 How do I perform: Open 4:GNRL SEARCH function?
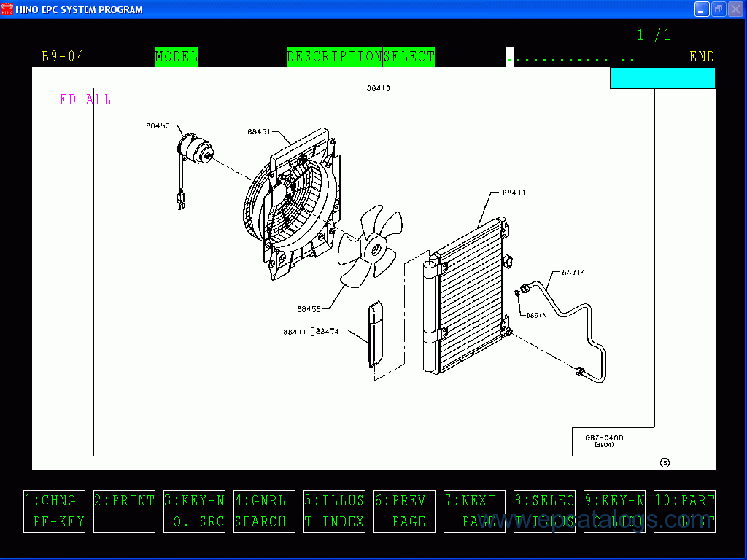264,511
